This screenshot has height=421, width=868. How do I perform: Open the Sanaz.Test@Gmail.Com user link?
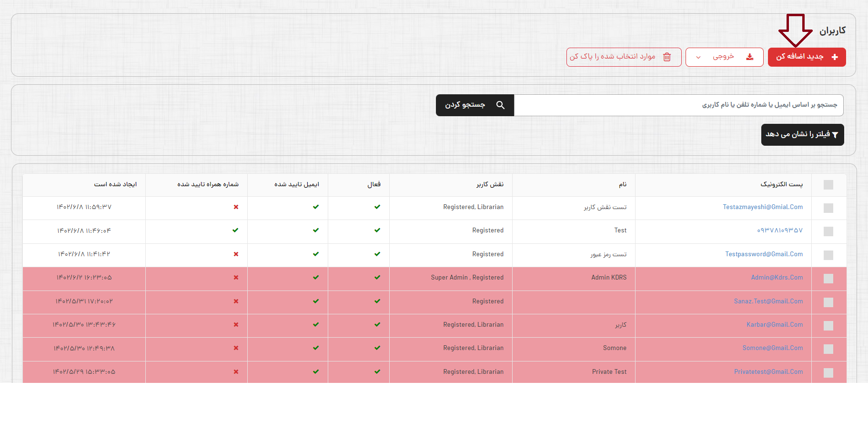[768, 301]
